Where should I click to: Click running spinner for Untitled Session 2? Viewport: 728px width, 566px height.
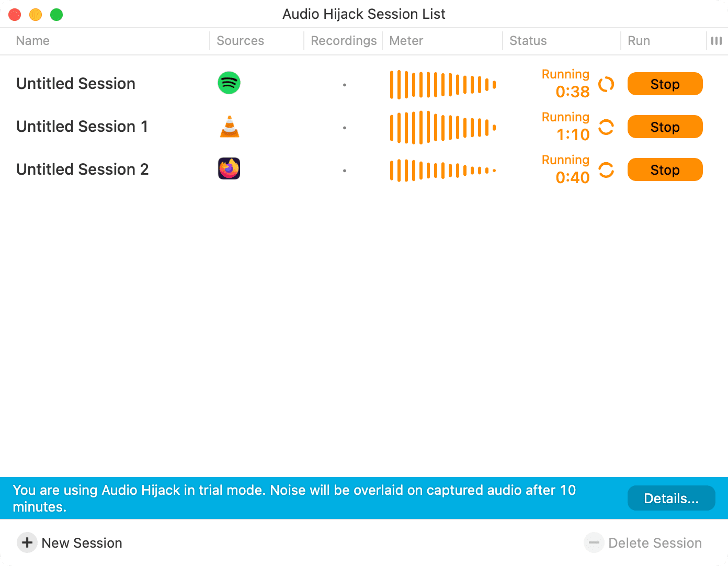click(x=606, y=170)
